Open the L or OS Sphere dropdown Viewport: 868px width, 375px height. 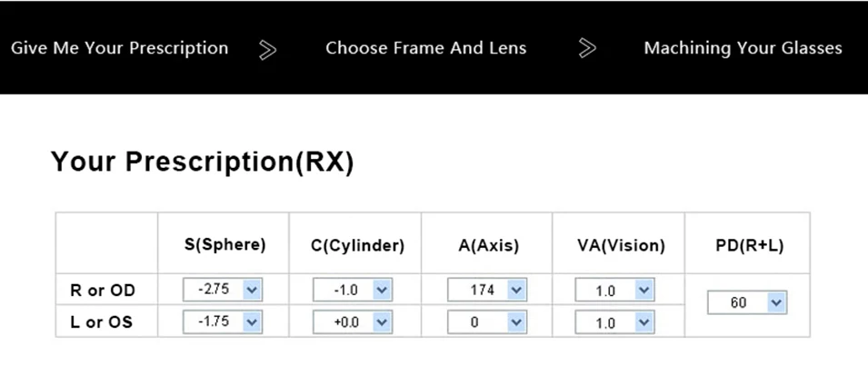point(223,322)
